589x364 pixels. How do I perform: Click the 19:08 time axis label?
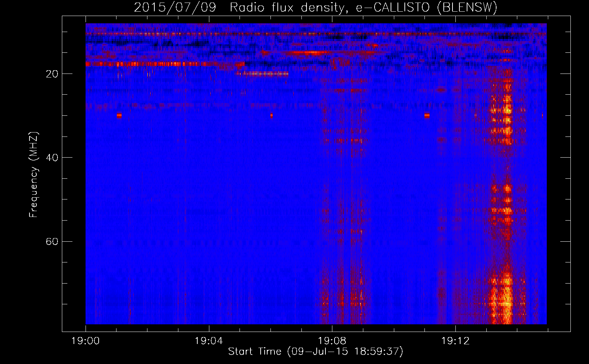(x=332, y=341)
